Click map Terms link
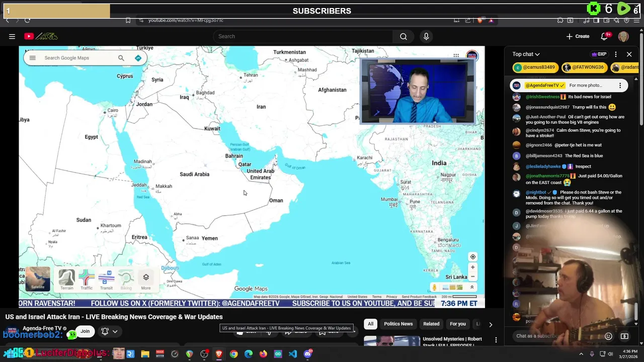This screenshot has height=362, width=644. click(x=377, y=297)
